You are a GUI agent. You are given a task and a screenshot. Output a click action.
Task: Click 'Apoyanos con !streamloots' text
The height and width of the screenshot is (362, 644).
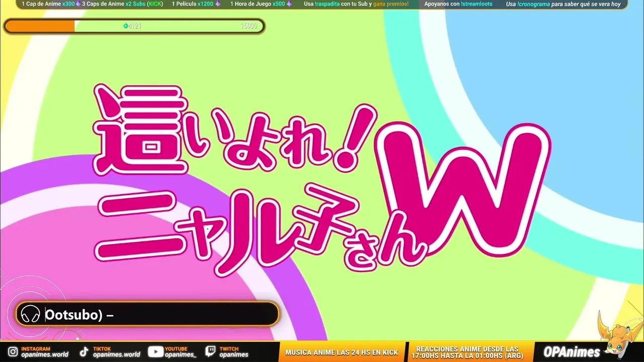458,4
